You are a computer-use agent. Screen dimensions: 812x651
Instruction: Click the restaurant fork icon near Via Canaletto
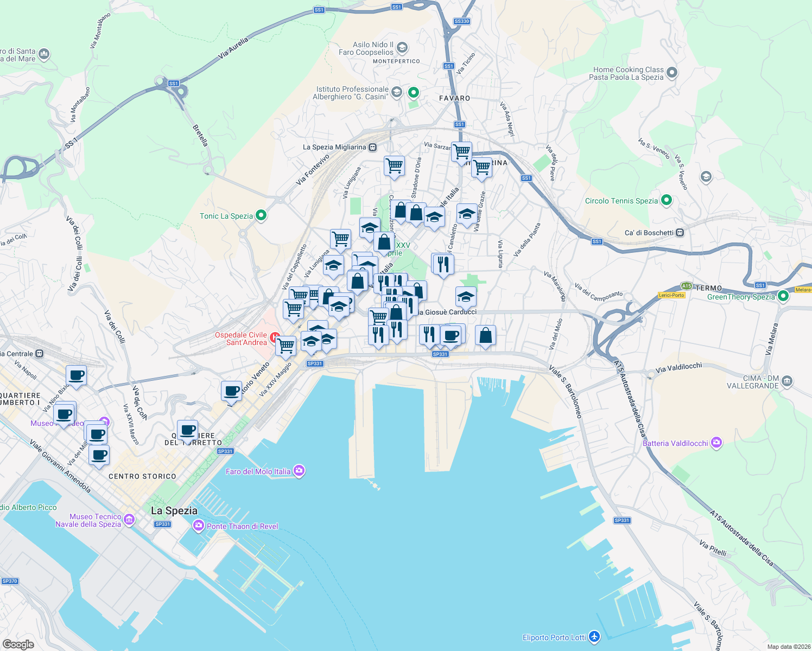tap(443, 264)
